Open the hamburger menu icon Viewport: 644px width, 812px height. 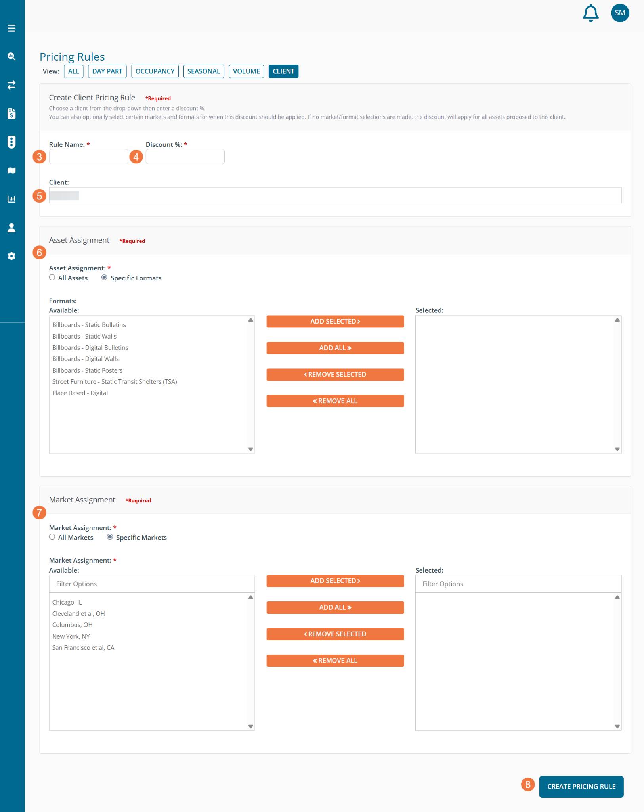point(11,28)
